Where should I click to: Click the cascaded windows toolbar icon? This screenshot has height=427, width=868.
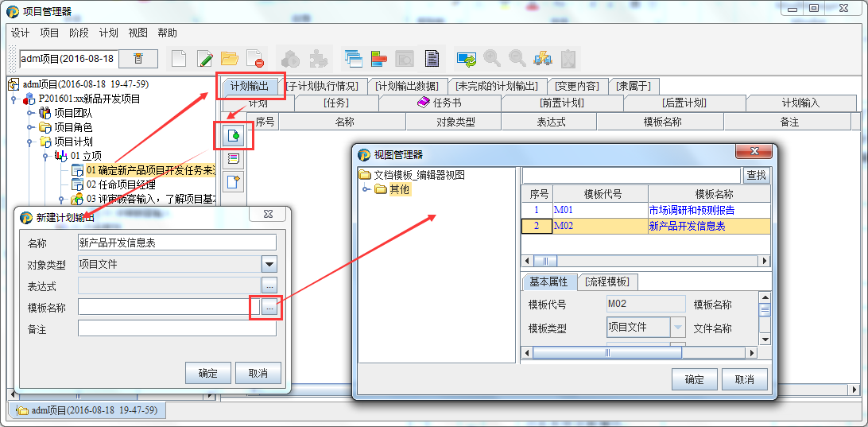tap(353, 58)
